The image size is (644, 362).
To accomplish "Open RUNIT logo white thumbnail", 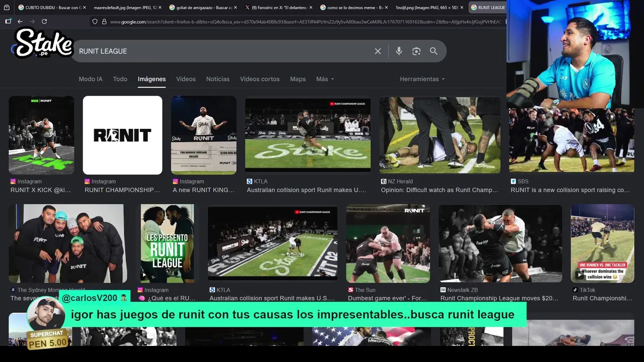I will click(x=123, y=135).
